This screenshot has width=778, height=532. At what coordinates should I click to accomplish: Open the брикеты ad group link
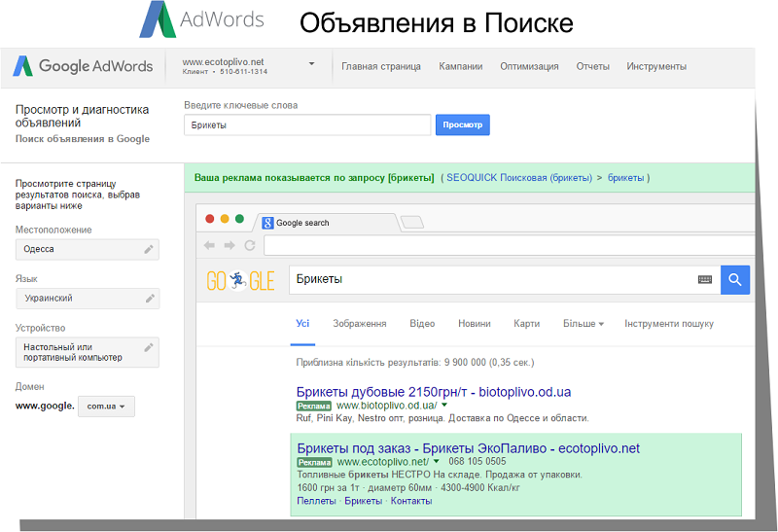click(x=625, y=178)
